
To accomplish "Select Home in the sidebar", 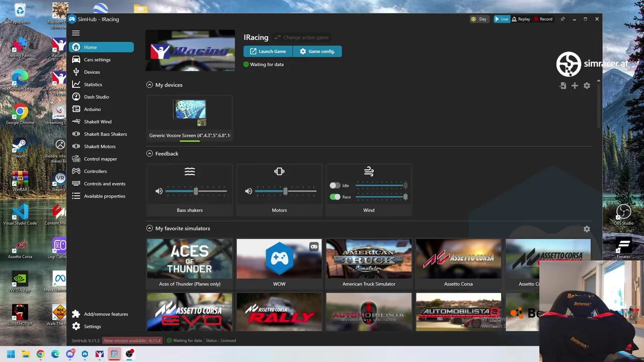I will (x=102, y=47).
